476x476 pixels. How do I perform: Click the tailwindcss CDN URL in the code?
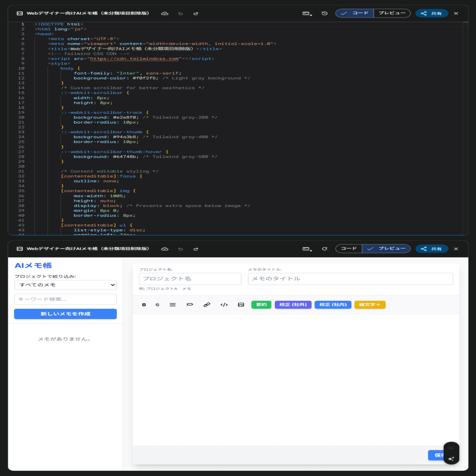(x=135, y=59)
